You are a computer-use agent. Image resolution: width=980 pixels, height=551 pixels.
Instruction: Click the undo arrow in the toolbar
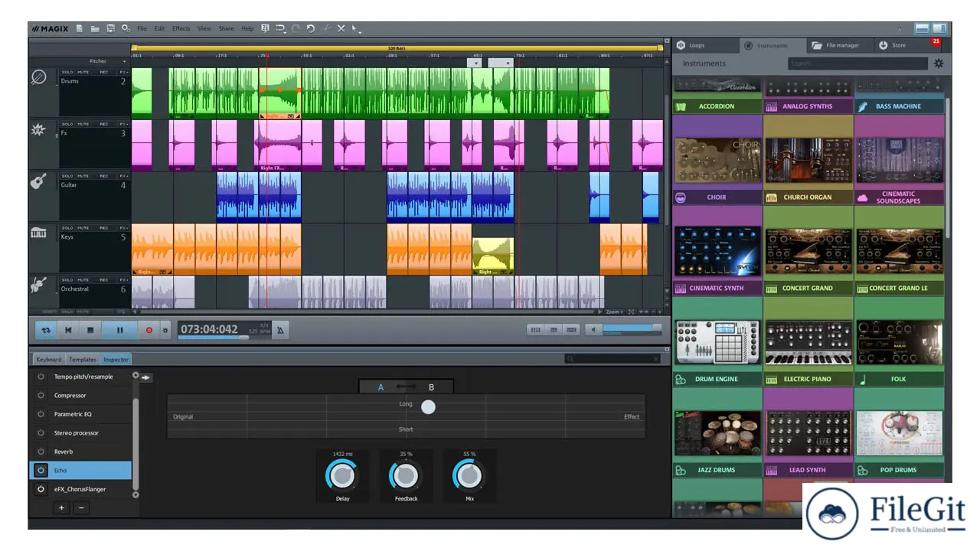click(310, 28)
